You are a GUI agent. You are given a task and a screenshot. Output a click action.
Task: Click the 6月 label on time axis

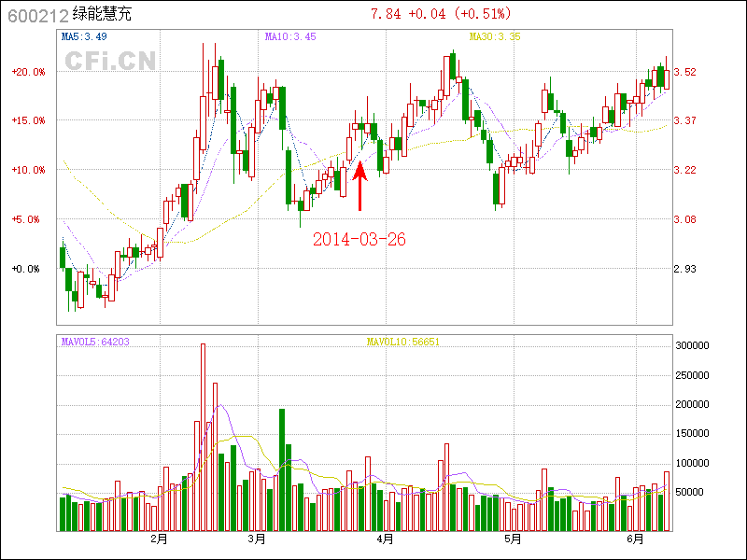[x=635, y=539]
